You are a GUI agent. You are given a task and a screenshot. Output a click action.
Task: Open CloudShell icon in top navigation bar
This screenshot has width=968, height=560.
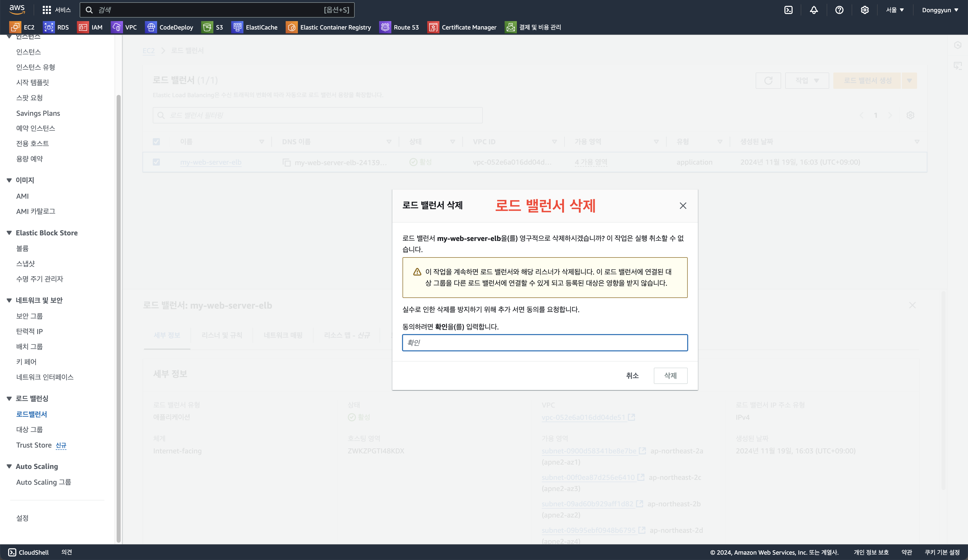pyautogui.click(x=788, y=10)
